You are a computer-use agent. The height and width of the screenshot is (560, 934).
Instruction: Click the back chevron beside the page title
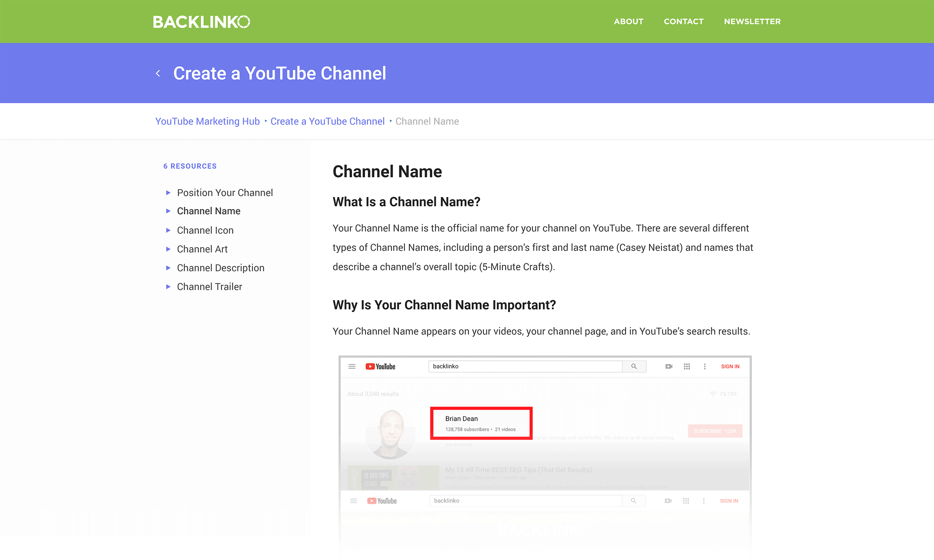point(158,73)
